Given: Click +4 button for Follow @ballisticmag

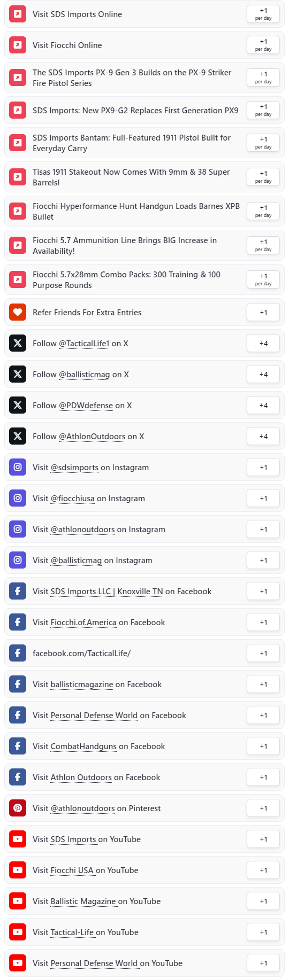Looking at the screenshot, I should point(263,375).
